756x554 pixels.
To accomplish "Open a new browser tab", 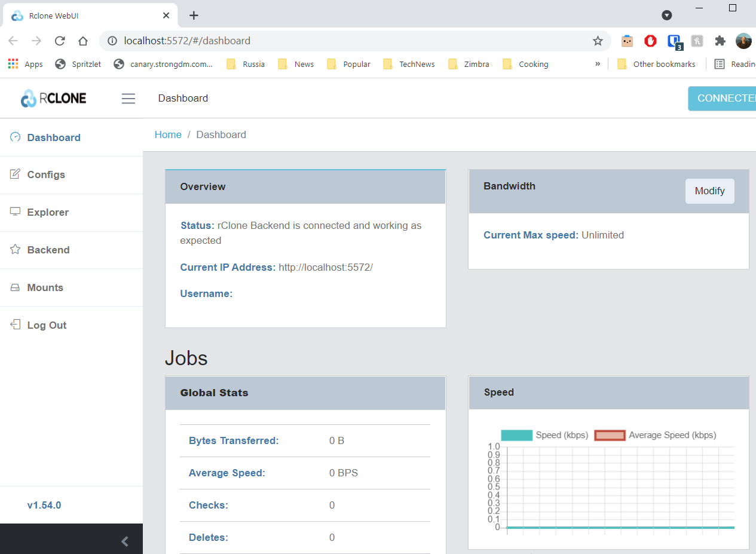I will (194, 16).
